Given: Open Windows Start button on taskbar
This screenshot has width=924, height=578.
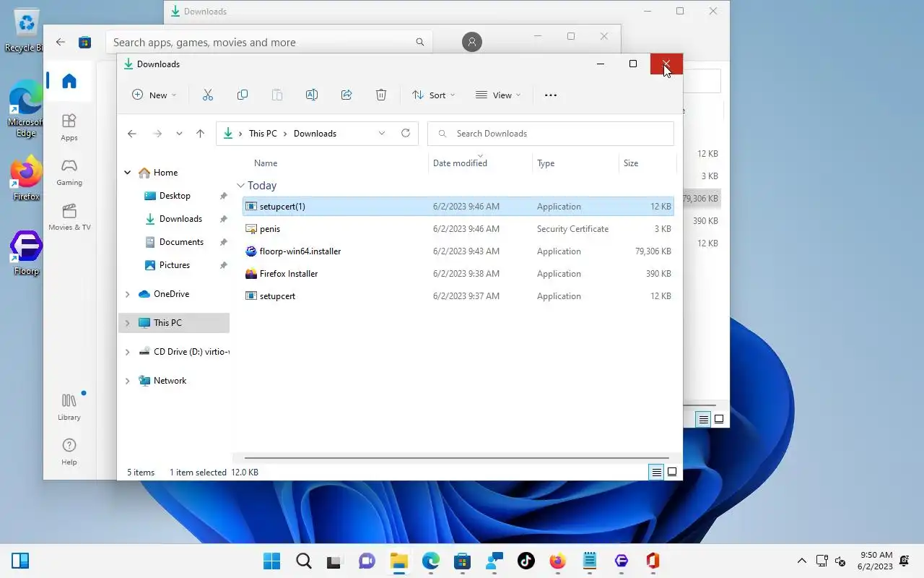Looking at the screenshot, I should coord(272,561).
